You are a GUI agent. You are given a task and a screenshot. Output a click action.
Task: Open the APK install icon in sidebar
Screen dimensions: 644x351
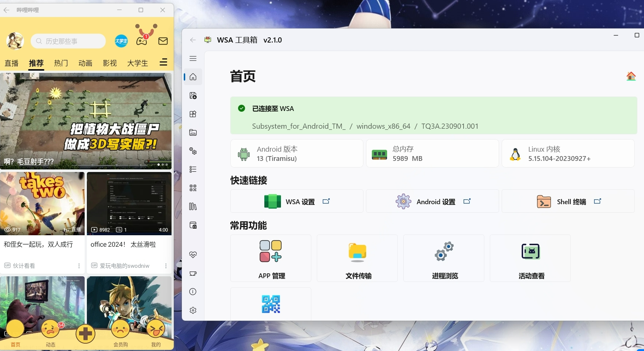(x=193, y=95)
